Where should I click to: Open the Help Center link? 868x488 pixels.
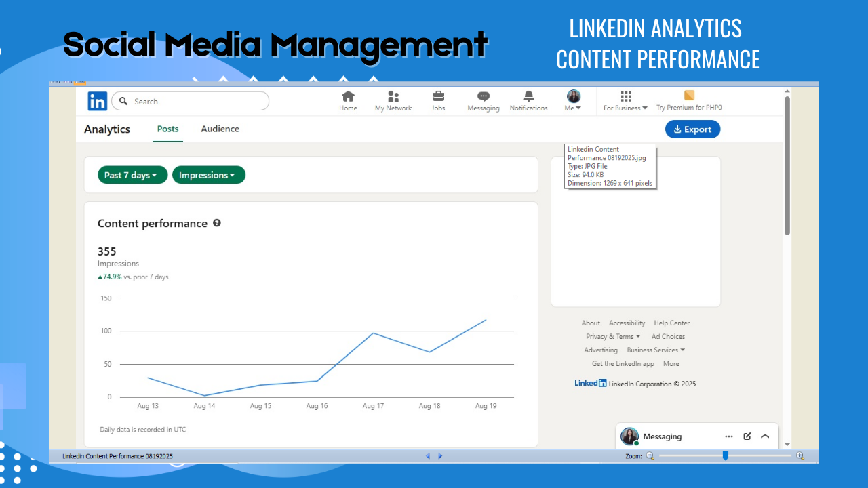tap(672, 323)
